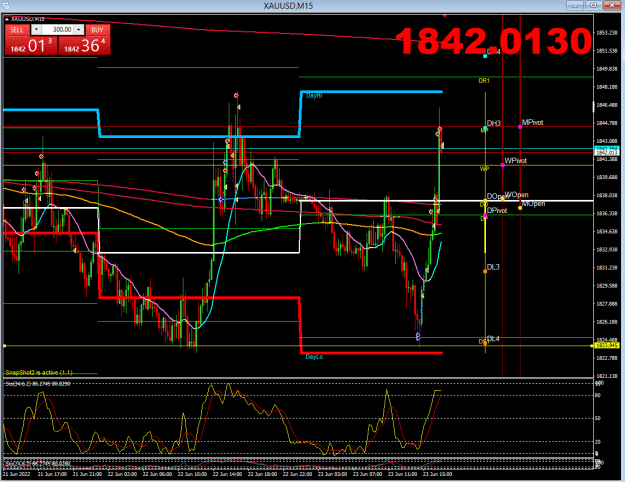
Task: Click the orange dot marking DL3
Action: [485, 271]
